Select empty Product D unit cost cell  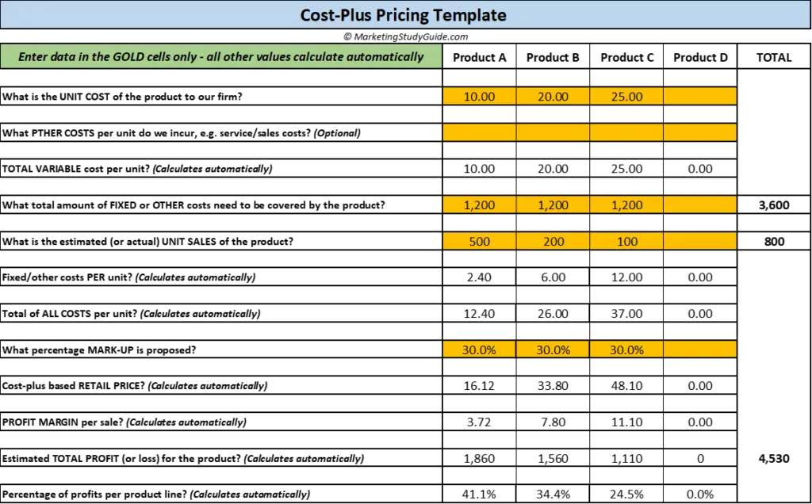coord(699,96)
